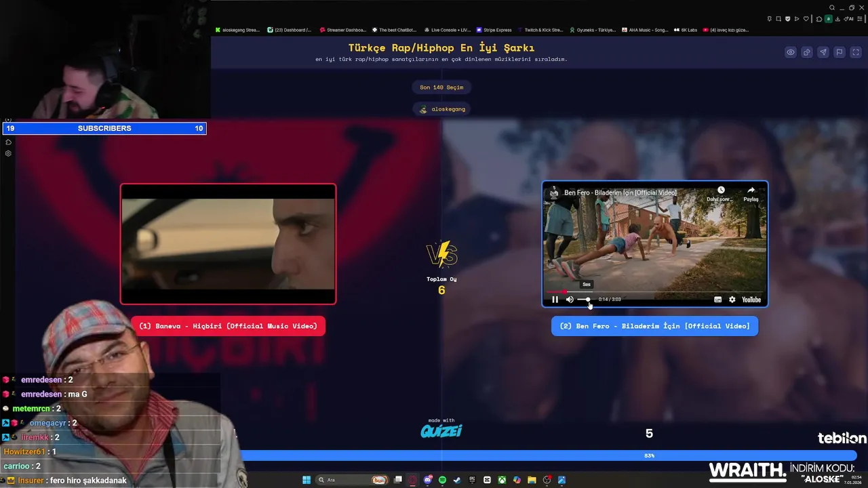Click the copy link icon in quiz header
The height and width of the screenshot is (488, 868).
point(807,52)
